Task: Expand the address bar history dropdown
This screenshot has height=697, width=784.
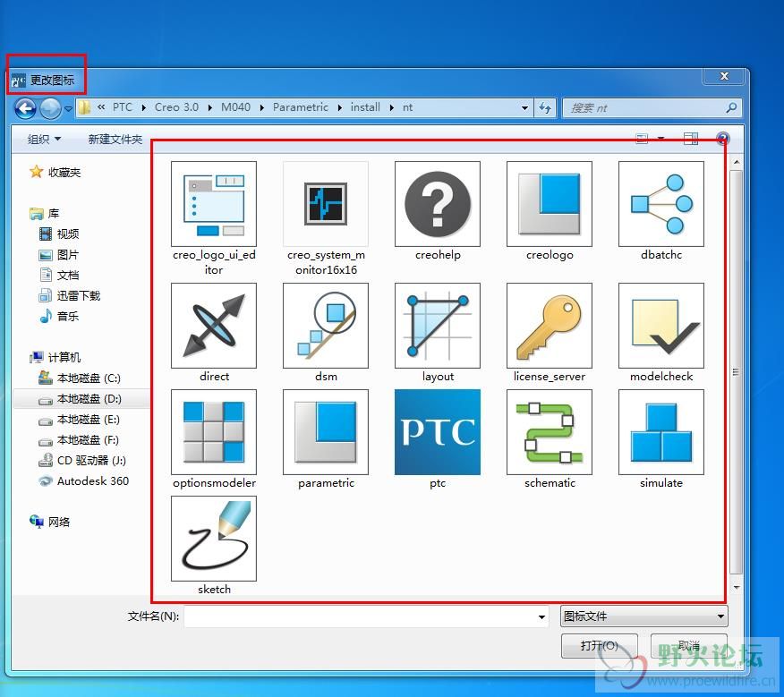Action: coord(524,107)
